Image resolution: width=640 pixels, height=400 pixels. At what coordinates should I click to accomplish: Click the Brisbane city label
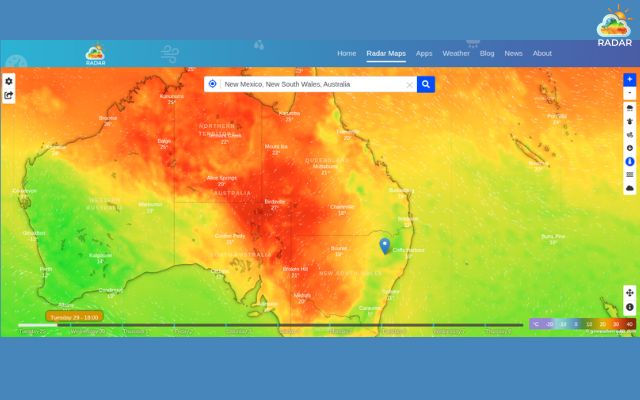(408, 219)
